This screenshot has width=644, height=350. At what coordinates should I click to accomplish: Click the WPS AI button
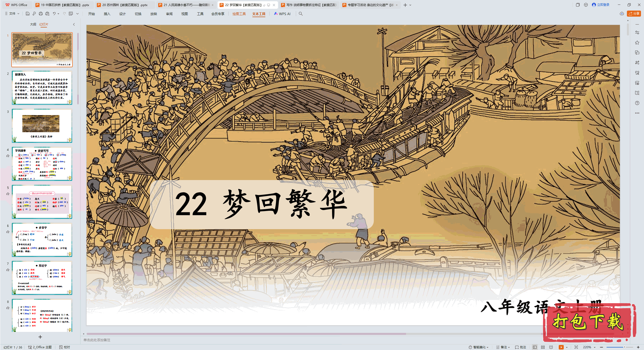pos(282,14)
